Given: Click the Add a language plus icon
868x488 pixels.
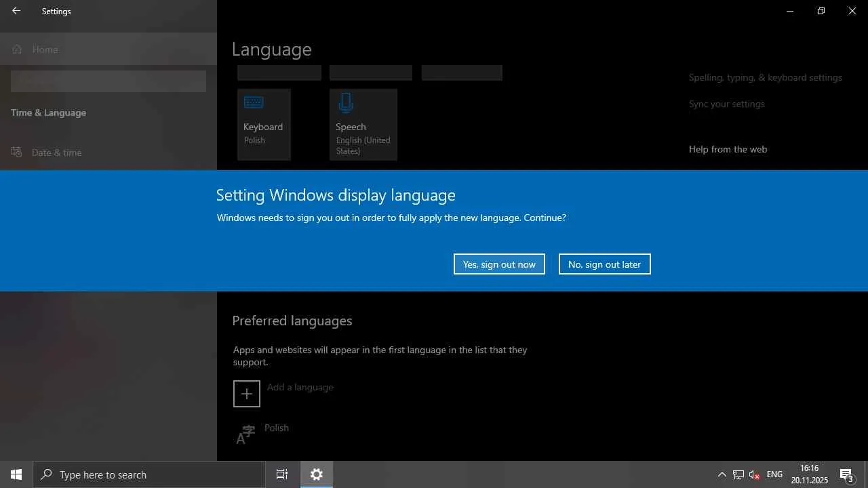Looking at the screenshot, I should coord(247,394).
